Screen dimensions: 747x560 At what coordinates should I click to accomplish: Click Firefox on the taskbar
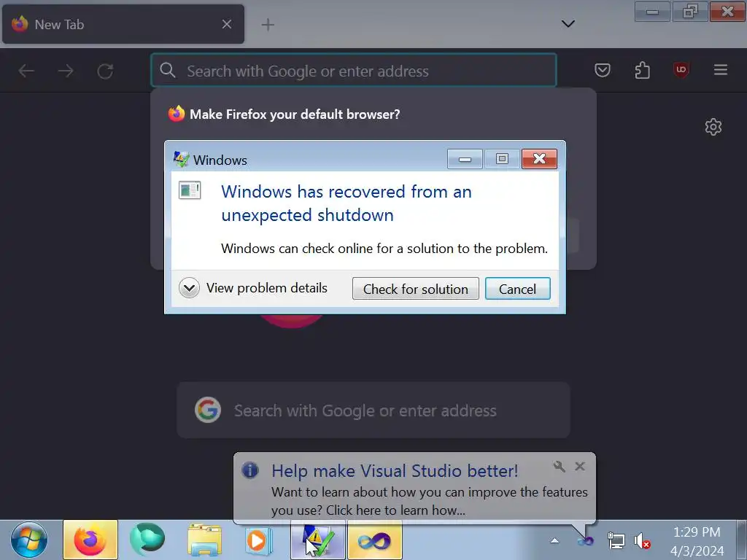point(90,540)
